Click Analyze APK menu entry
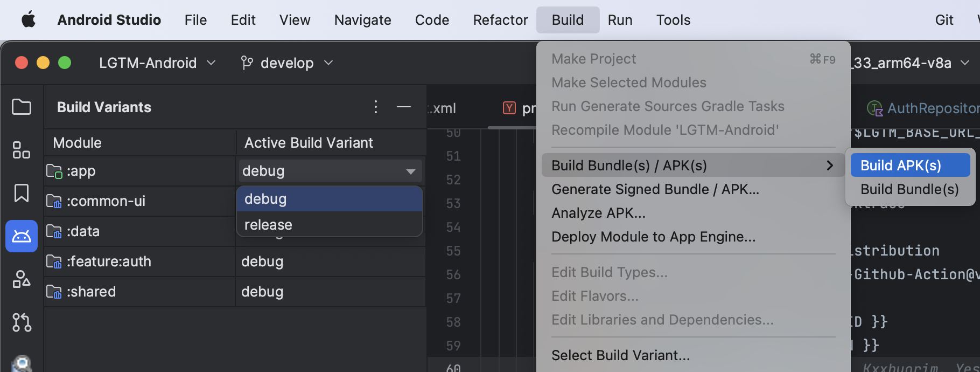980x372 pixels. pyautogui.click(x=598, y=213)
